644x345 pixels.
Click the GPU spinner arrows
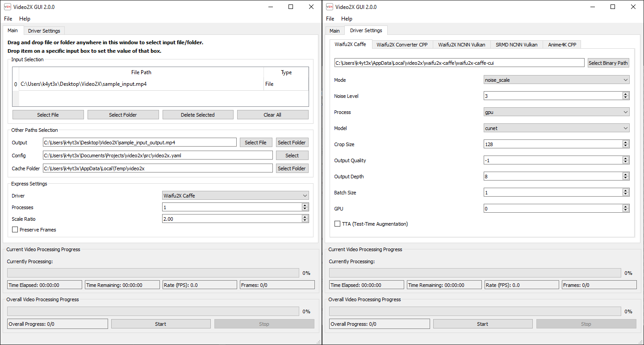[626, 209]
